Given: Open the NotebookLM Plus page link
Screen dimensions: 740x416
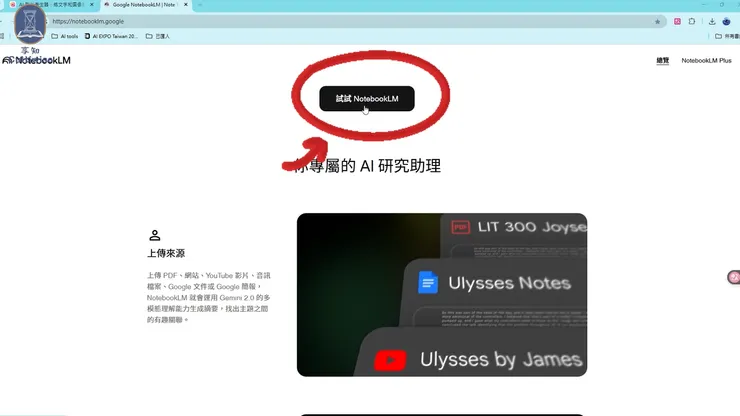Looking at the screenshot, I should [x=706, y=60].
